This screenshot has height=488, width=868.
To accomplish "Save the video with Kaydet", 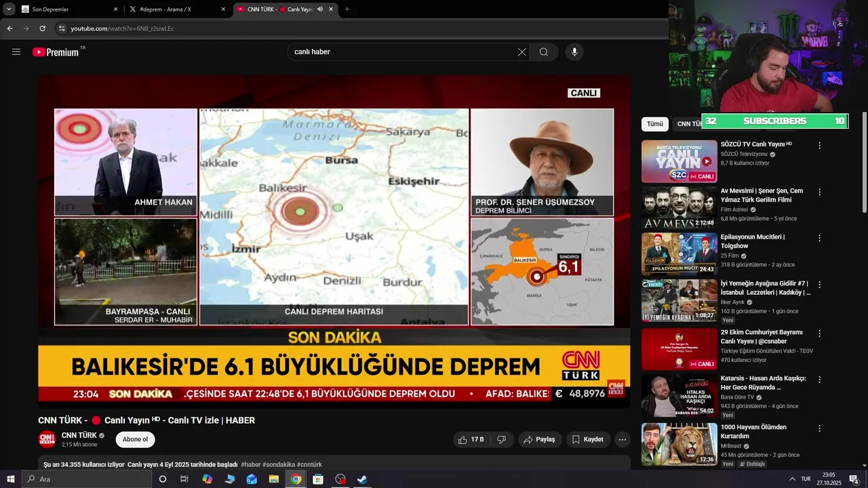I will point(588,439).
